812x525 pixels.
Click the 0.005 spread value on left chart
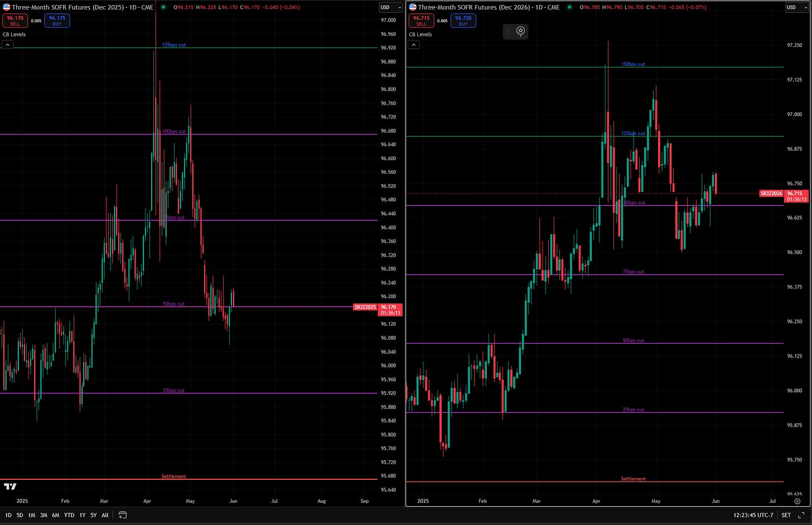[36, 21]
